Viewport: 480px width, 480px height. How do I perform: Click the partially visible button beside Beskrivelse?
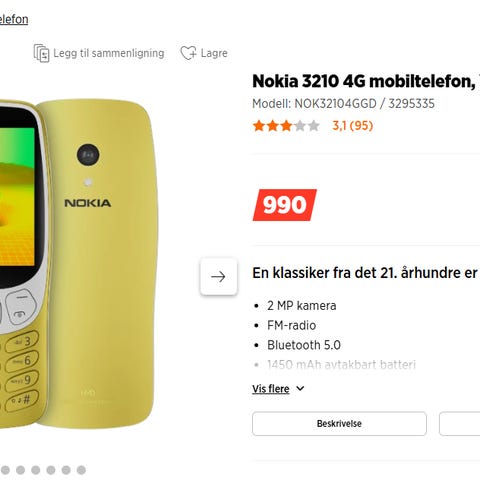(460, 424)
